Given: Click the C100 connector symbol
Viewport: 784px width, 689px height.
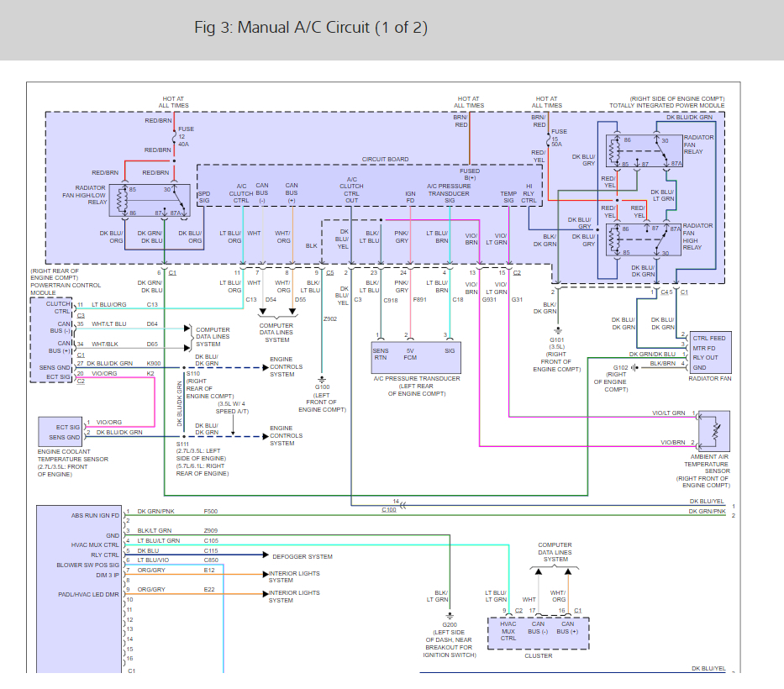Looking at the screenshot, I should coord(402,506).
